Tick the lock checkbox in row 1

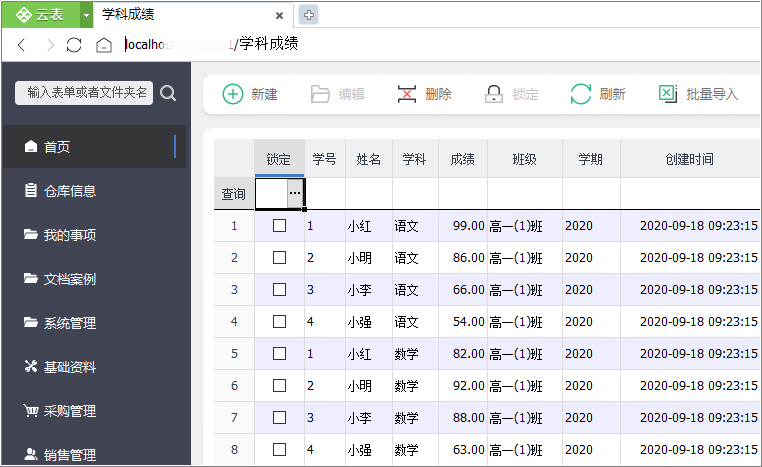[279, 225]
